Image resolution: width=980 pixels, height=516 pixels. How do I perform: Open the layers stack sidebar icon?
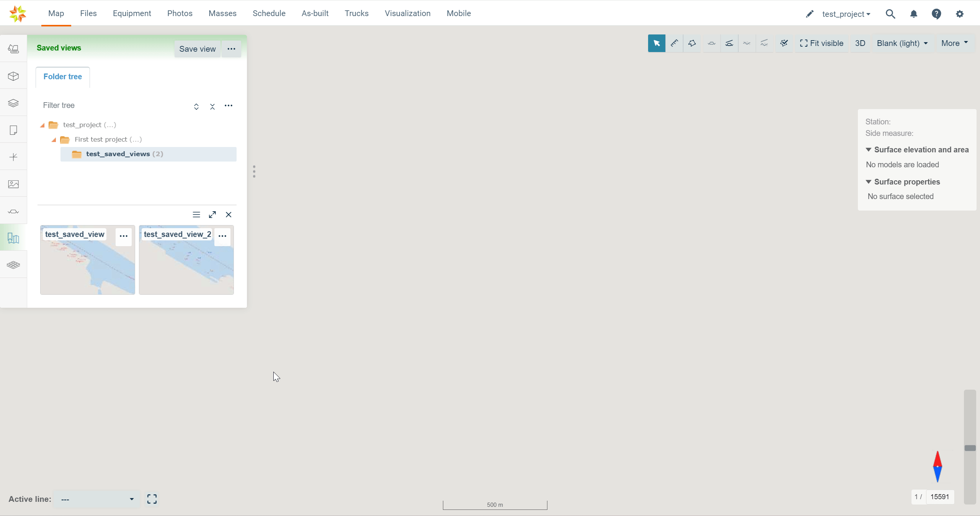pos(13,103)
